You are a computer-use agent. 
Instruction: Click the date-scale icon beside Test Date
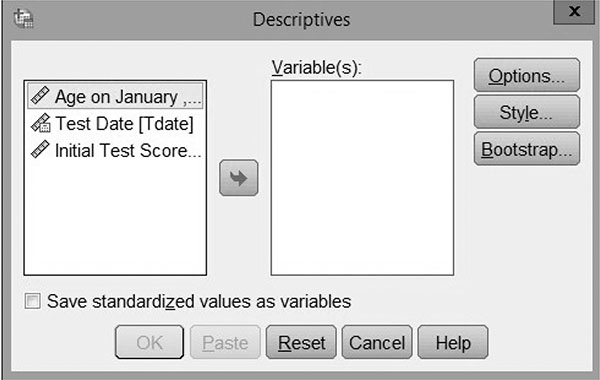coord(41,123)
